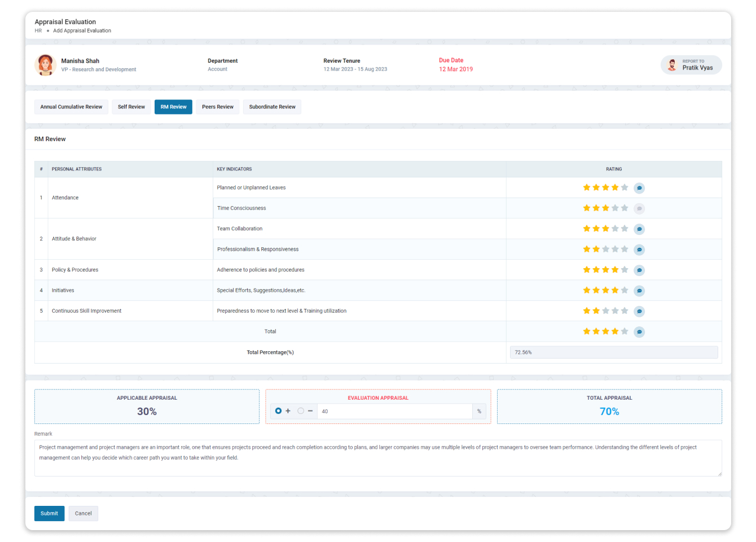This screenshot has width=756, height=542.
Task: Submit the RM Review evaluation
Action: tap(49, 513)
